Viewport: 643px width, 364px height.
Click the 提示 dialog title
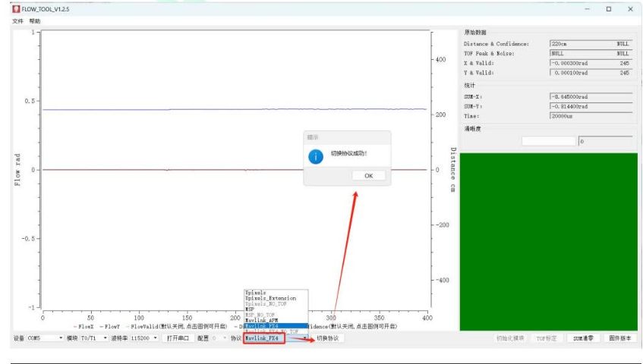coord(313,137)
